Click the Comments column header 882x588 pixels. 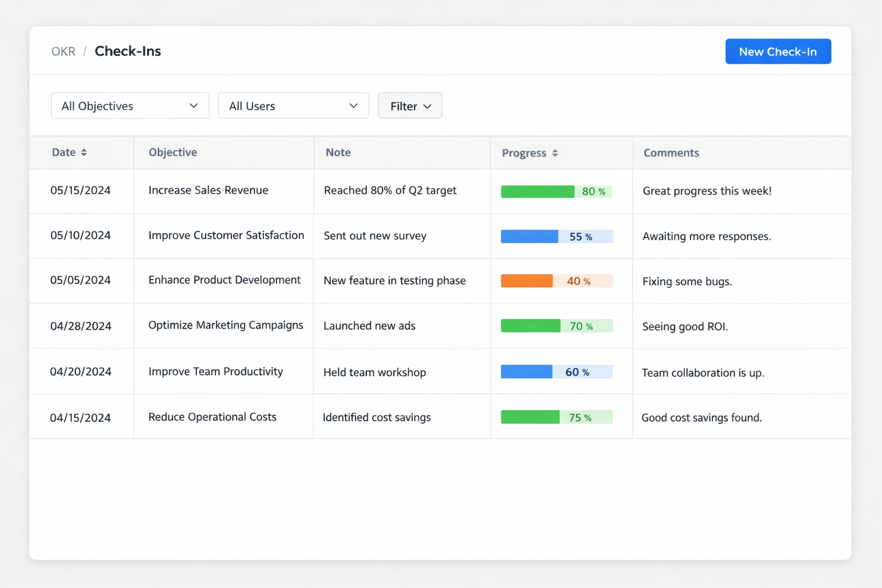click(x=671, y=153)
